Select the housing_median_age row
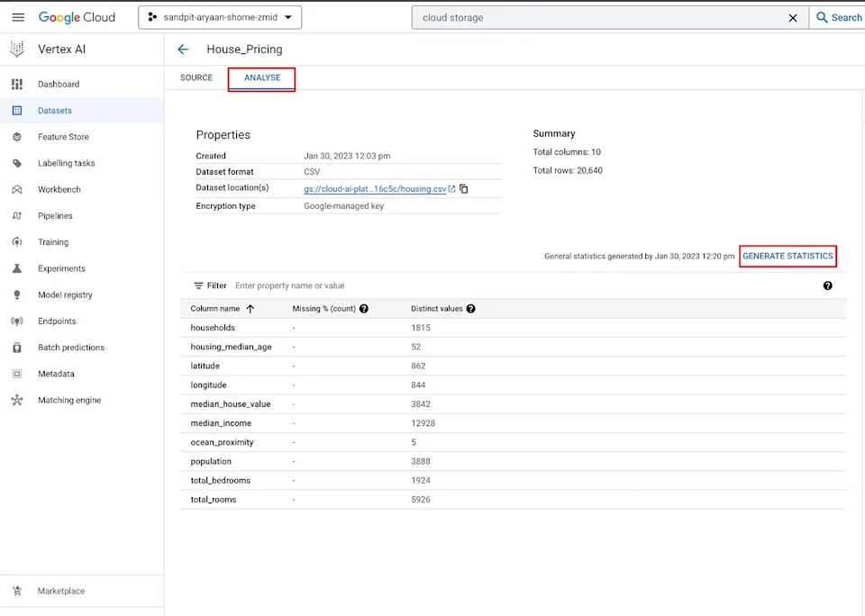This screenshot has height=616, width=865. tap(513, 347)
